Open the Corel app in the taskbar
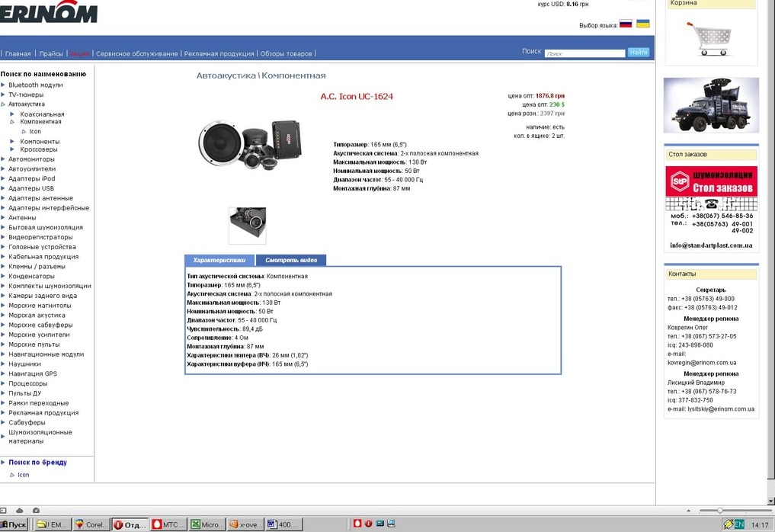The height and width of the screenshot is (532, 775). coord(91,524)
